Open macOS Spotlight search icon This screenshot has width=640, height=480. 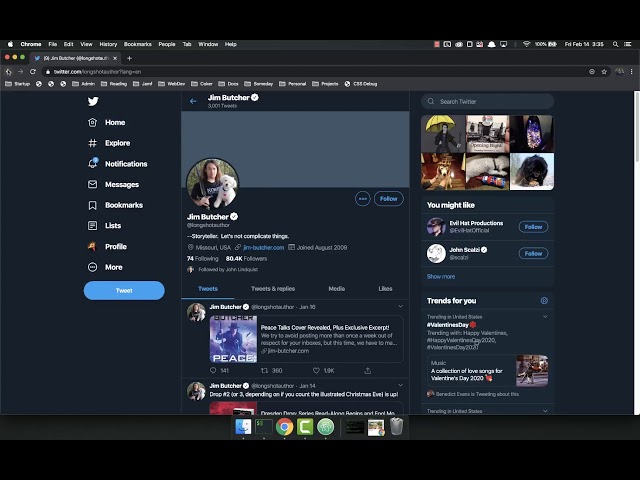click(x=615, y=44)
